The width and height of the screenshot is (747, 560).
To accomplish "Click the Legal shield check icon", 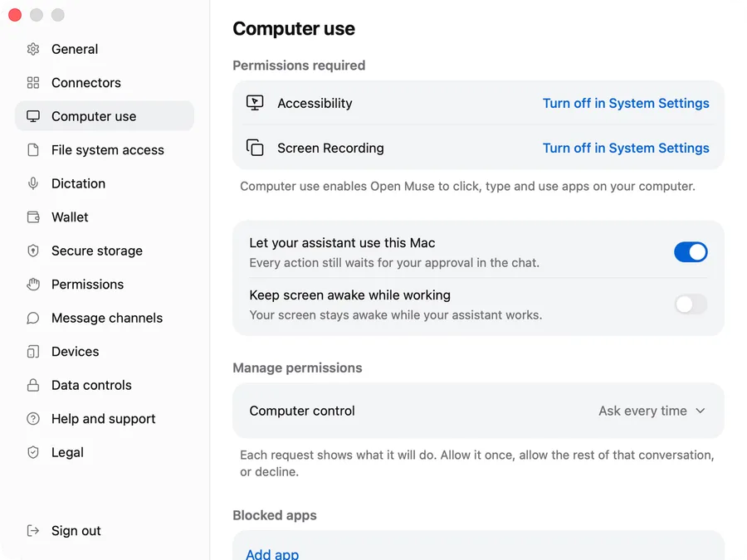I will [33, 452].
